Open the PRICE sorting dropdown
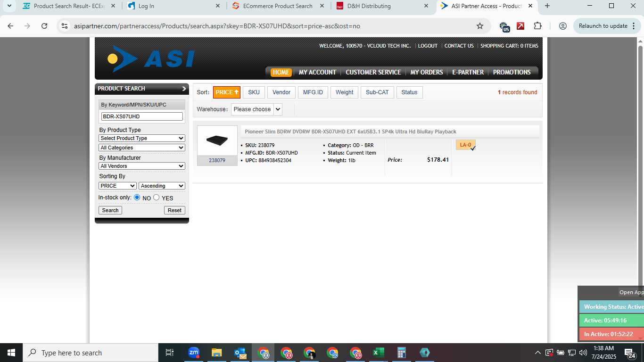This screenshot has width=644, height=362. tap(117, 186)
